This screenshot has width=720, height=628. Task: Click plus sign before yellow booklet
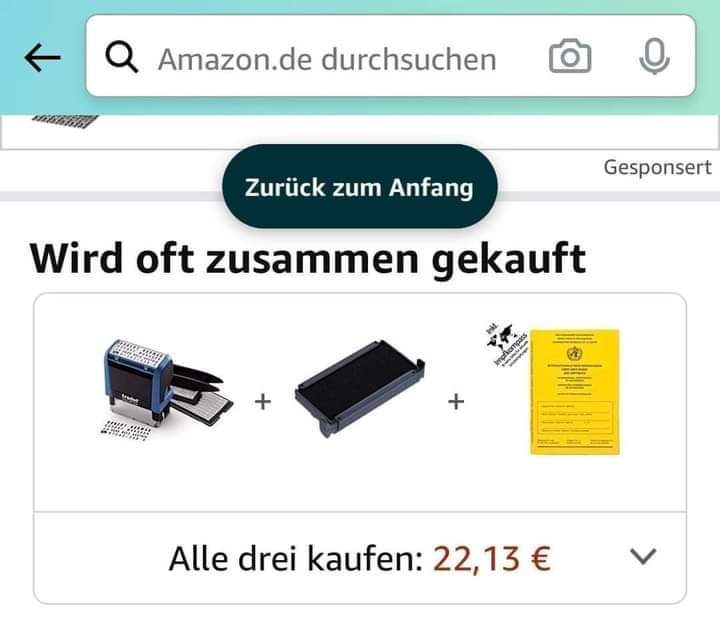point(456,402)
